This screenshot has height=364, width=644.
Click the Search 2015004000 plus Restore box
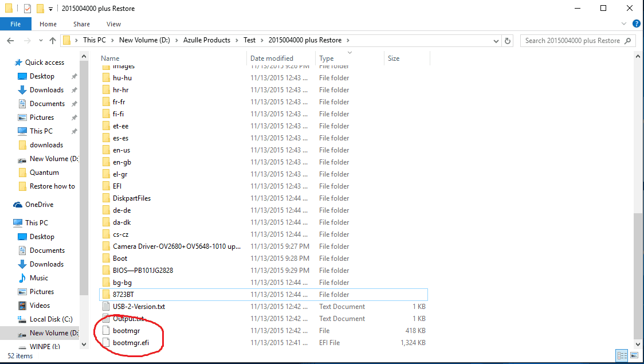[573, 41]
